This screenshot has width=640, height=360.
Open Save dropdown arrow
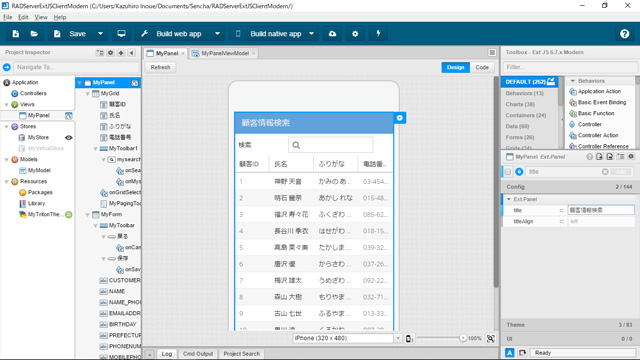(x=100, y=34)
